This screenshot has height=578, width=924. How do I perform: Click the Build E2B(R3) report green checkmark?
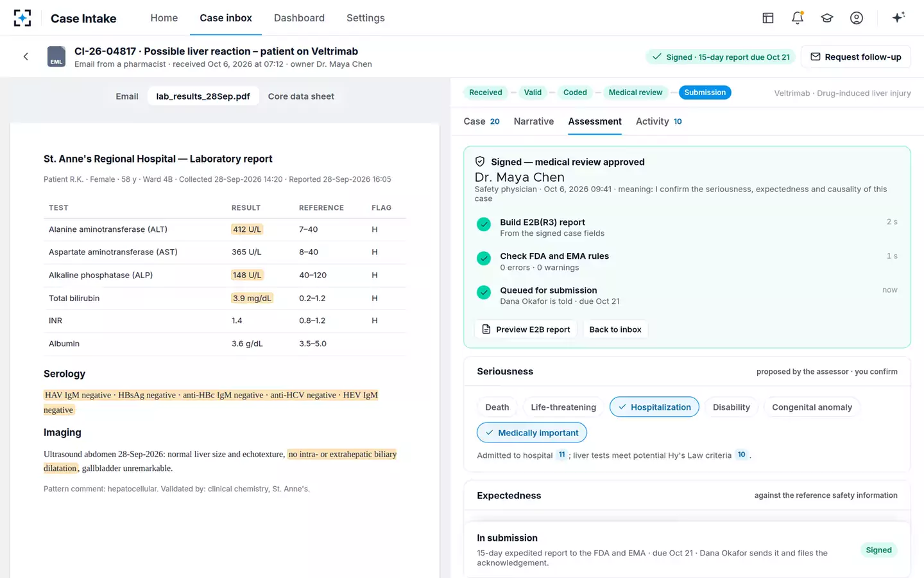pos(484,224)
